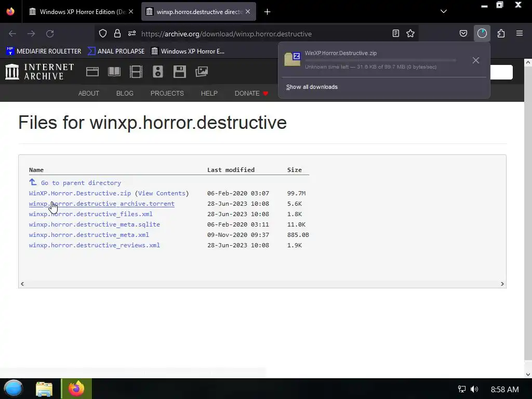This screenshot has height=399, width=532.
Task: Click the site security padlock icon
Action: (x=117, y=33)
